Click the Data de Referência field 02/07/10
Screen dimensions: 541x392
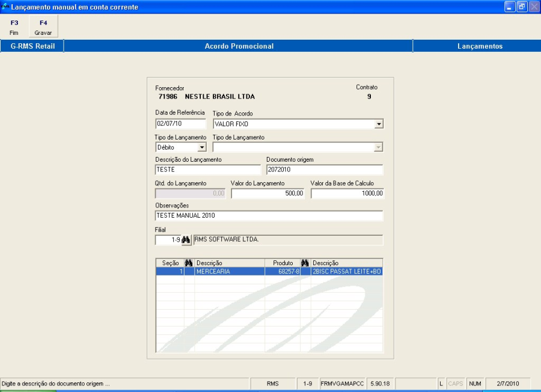point(181,123)
